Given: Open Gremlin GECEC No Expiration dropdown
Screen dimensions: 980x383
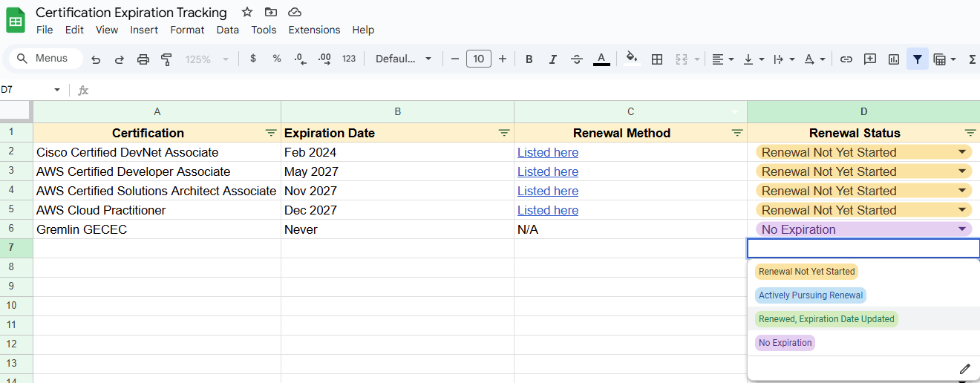Looking at the screenshot, I should pyautogui.click(x=962, y=229).
